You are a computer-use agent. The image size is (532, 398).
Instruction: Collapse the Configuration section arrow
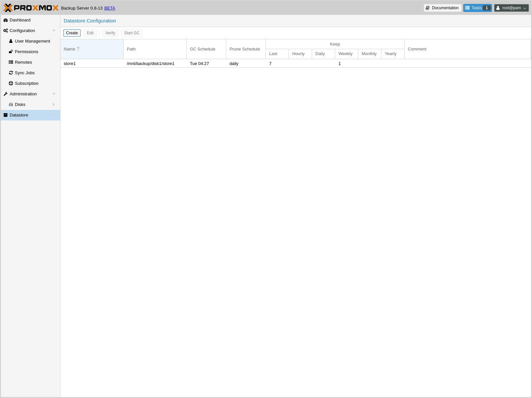tap(54, 31)
